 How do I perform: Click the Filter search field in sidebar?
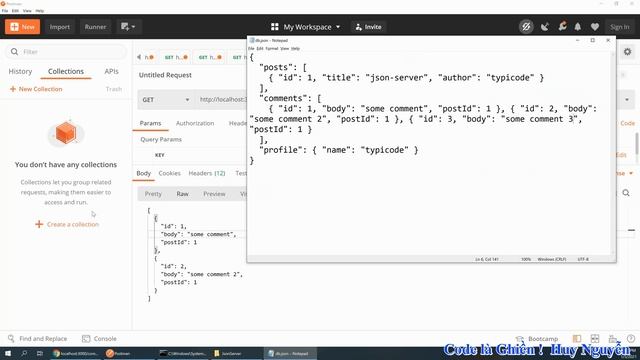pyautogui.click(x=66, y=52)
